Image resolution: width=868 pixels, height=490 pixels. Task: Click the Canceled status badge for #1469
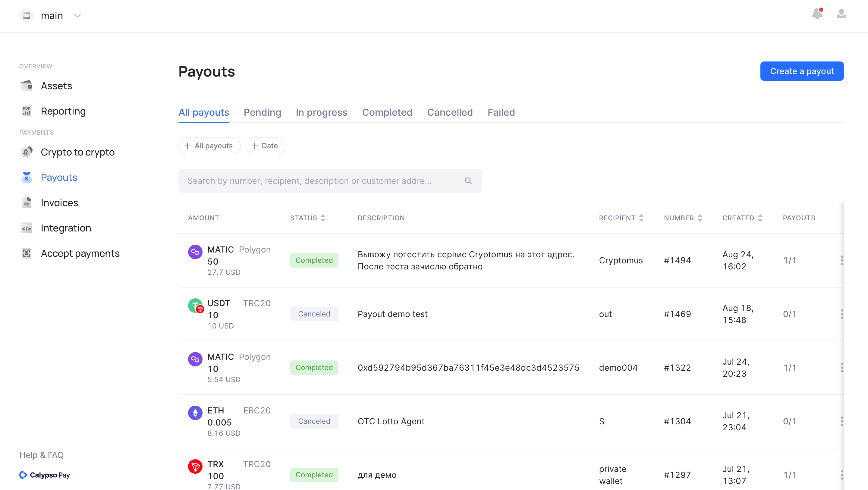point(314,314)
